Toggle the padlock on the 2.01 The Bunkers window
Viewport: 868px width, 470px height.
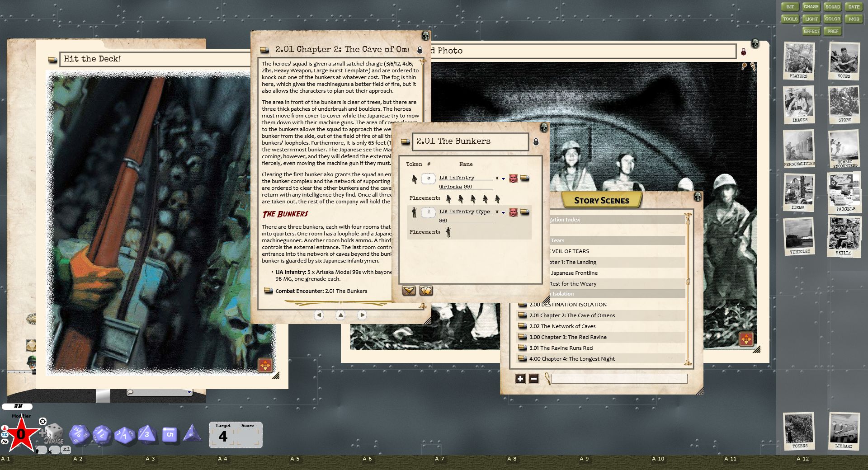click(536, 141)
